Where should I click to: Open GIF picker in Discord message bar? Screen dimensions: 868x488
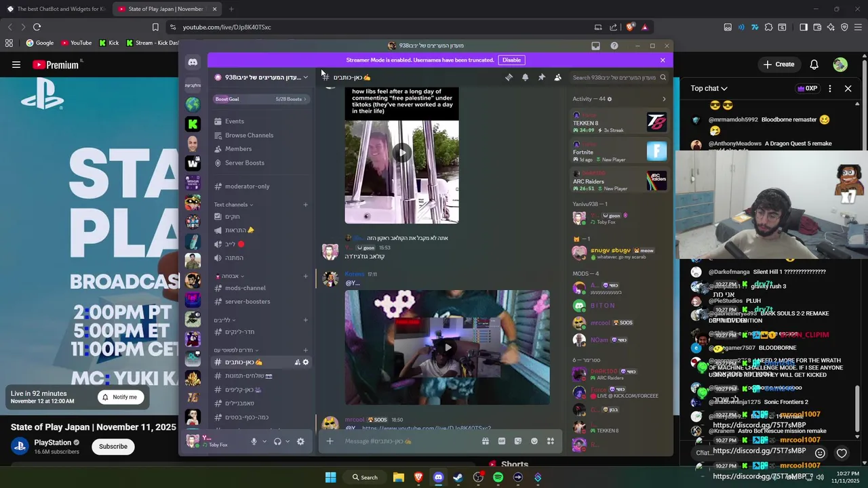click(502, 441)
